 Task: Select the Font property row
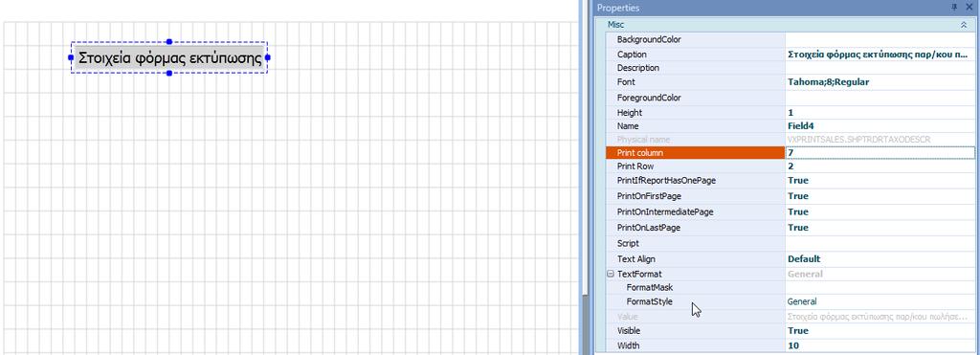click(x=790, y=82)
